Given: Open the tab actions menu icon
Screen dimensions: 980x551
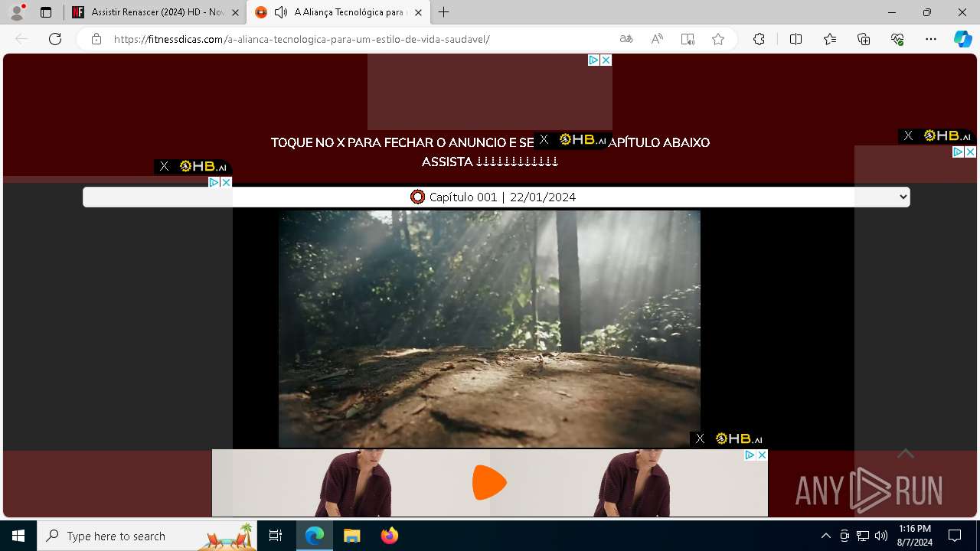Looking at the screenshot, I should coord(46,12).
